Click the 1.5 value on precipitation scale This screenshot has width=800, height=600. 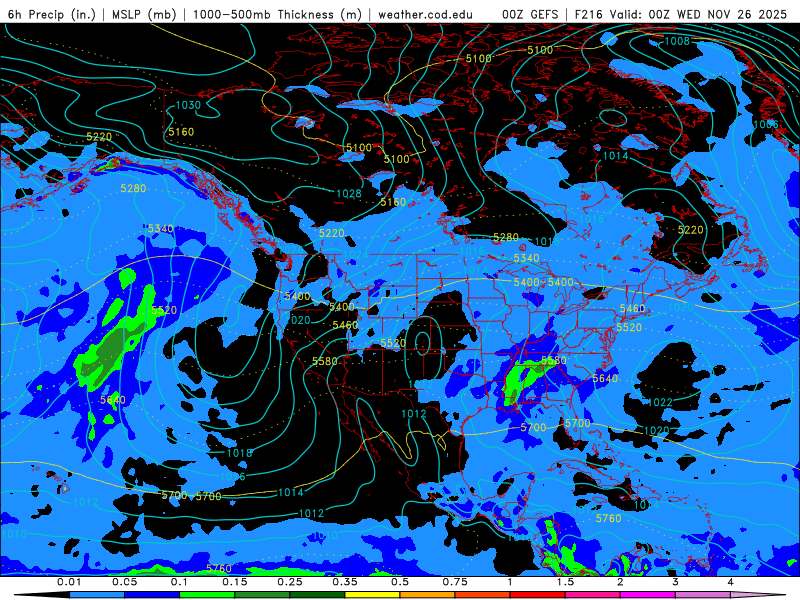565,582
